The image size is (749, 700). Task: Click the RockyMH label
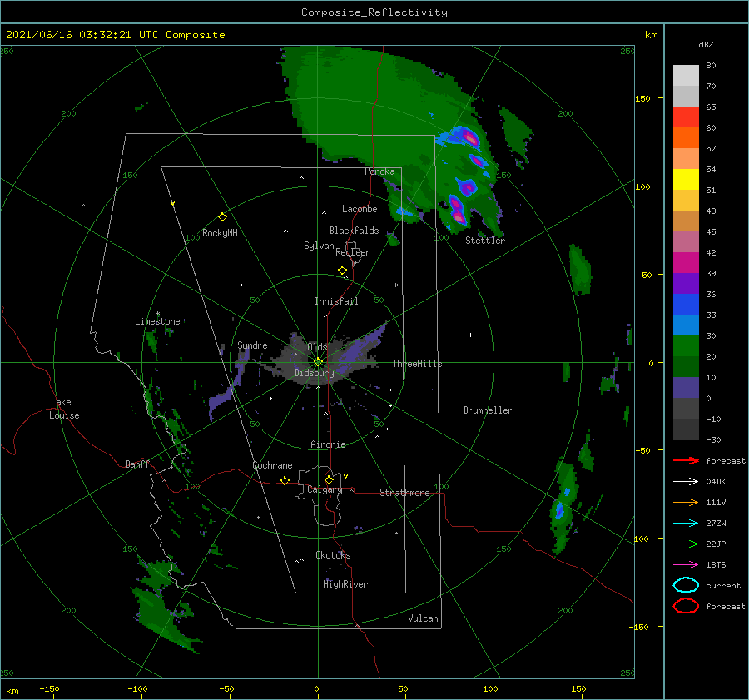tap(220, 233)
